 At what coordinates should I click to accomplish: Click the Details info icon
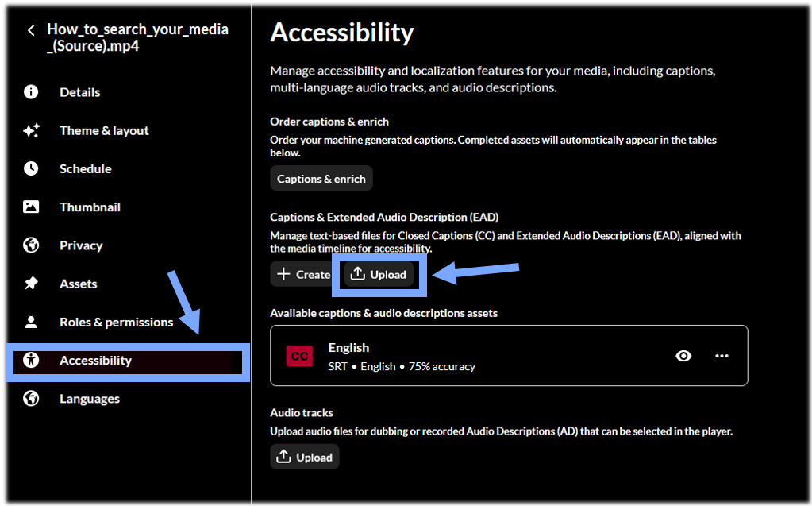tap(31, 92)
